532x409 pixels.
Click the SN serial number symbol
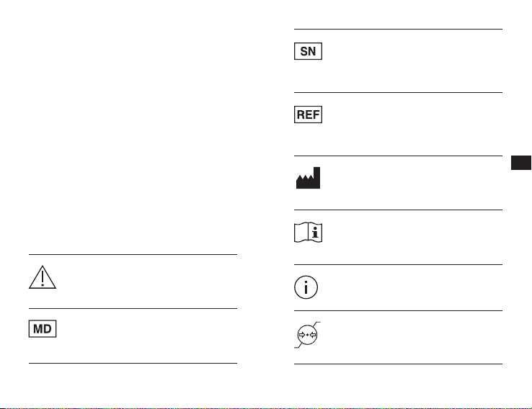(x=308, y=51)
